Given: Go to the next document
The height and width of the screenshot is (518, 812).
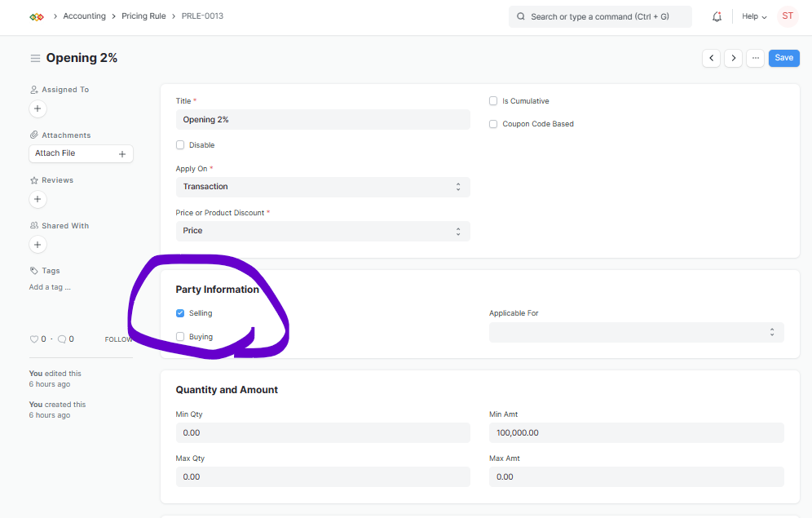Looking at the screenshot, I should (733, 58).
